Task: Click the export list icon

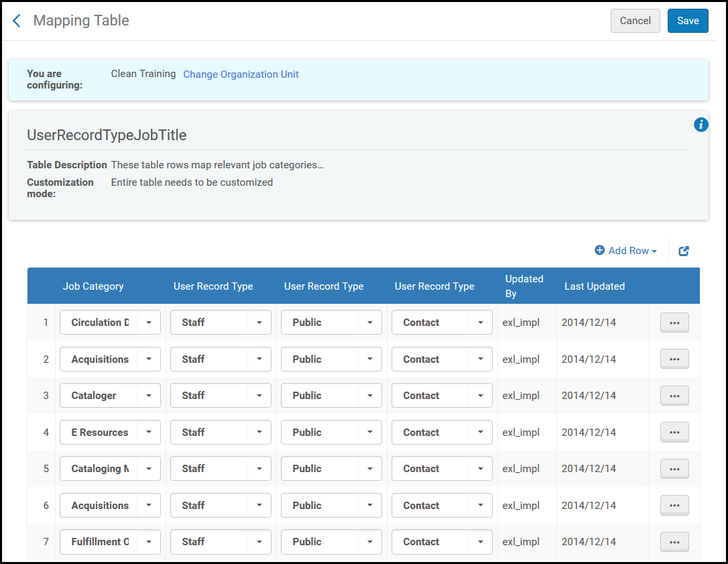Action: tap(684, 251)
